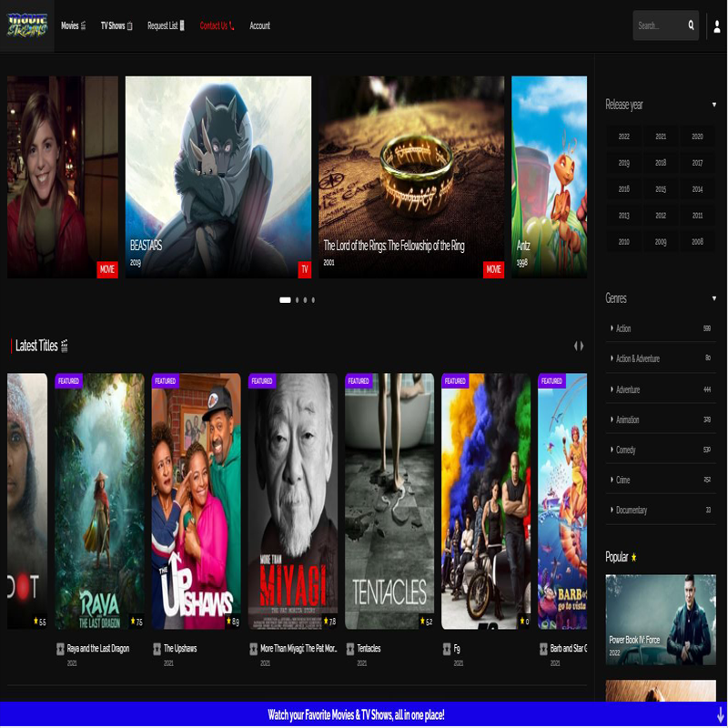
Task: Click the icon beside Raya and the Last Dragon
Action: pyautogui.click(x=61, y=649)
